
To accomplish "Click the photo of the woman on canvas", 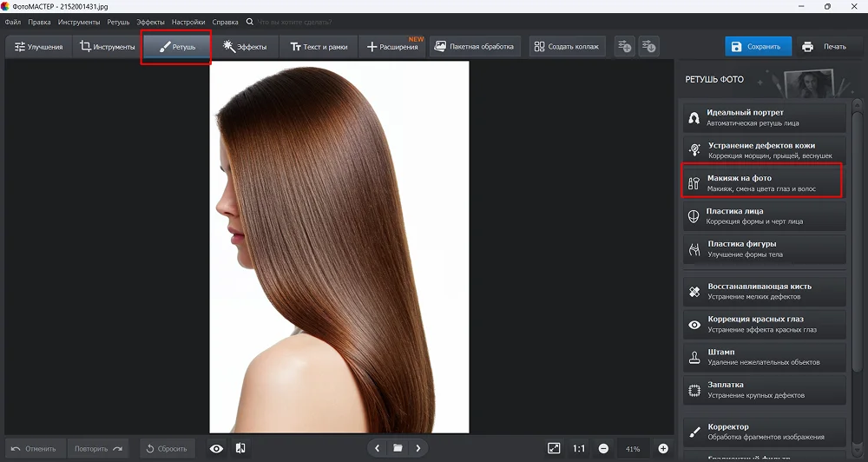I will (339, 247).
